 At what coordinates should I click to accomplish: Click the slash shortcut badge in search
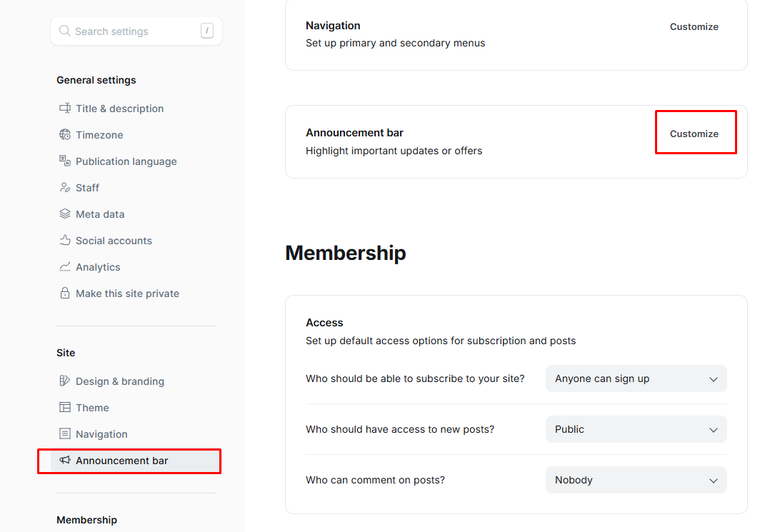point(207,31)
